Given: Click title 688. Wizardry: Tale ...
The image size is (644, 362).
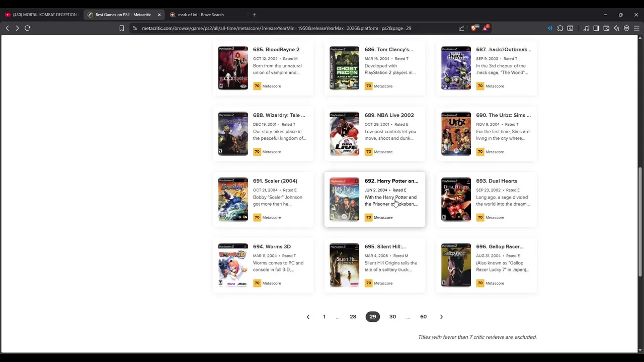Looking at the screenshot, I should coord(279,115).
